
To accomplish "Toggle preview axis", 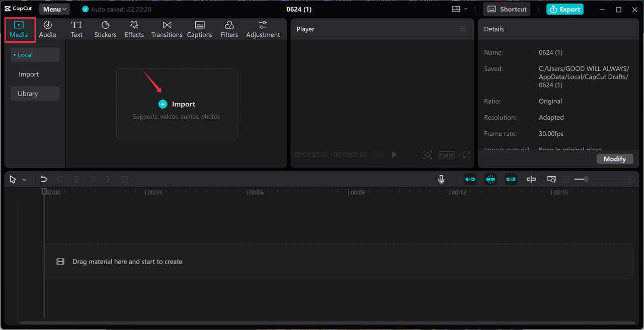I will point(531,179).
